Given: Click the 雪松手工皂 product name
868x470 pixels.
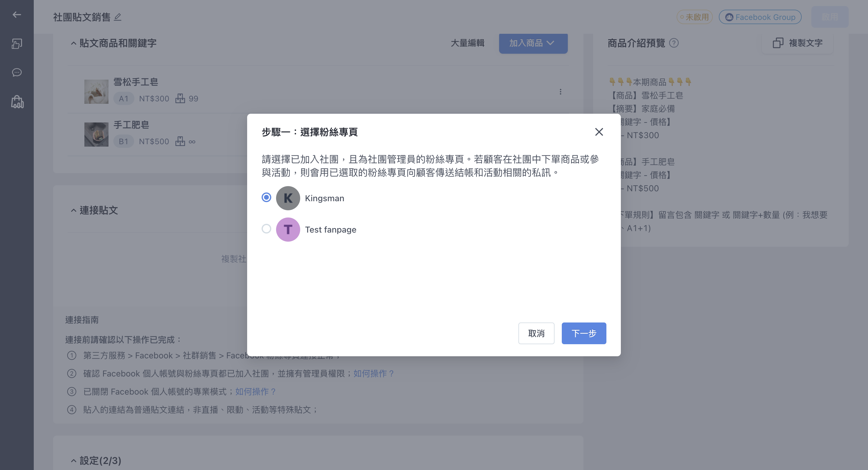Looking at the screenshot, I should (x=136, y=82).
